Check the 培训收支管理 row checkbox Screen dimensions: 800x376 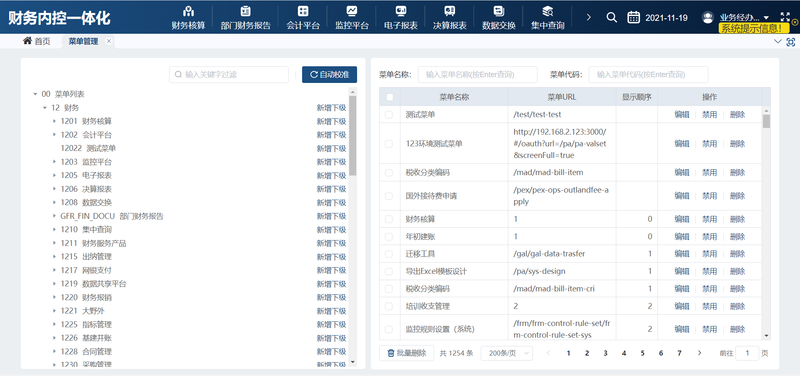tap(389, 306)
